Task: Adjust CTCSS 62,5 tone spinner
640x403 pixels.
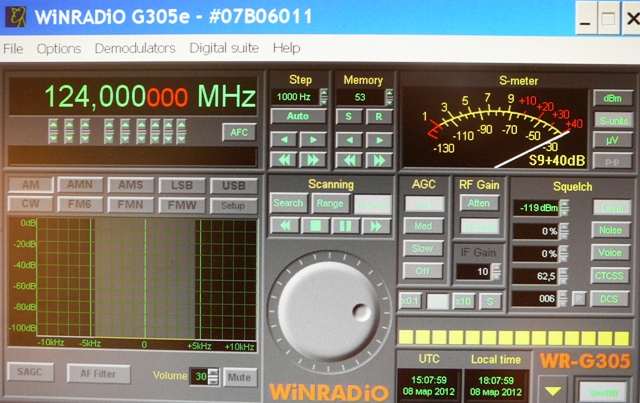Action: tap(563, 276)
